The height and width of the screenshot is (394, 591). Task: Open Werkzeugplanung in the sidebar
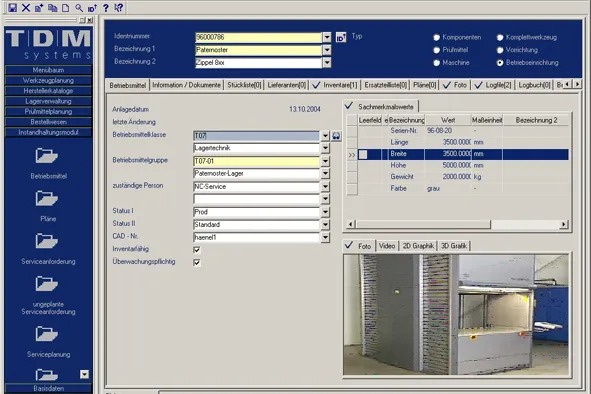[48, 80]
